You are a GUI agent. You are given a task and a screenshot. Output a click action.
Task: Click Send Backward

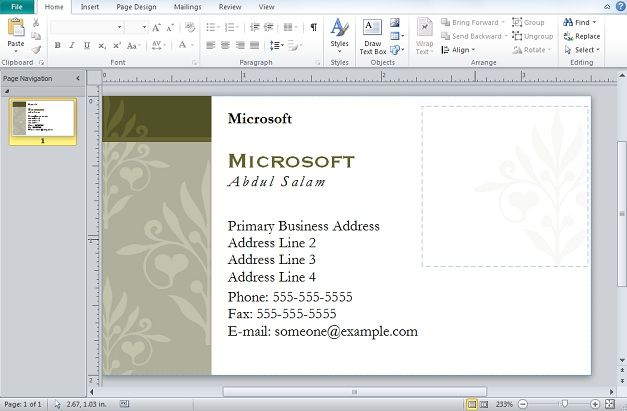pyautogui.click(x=474, y=36)
